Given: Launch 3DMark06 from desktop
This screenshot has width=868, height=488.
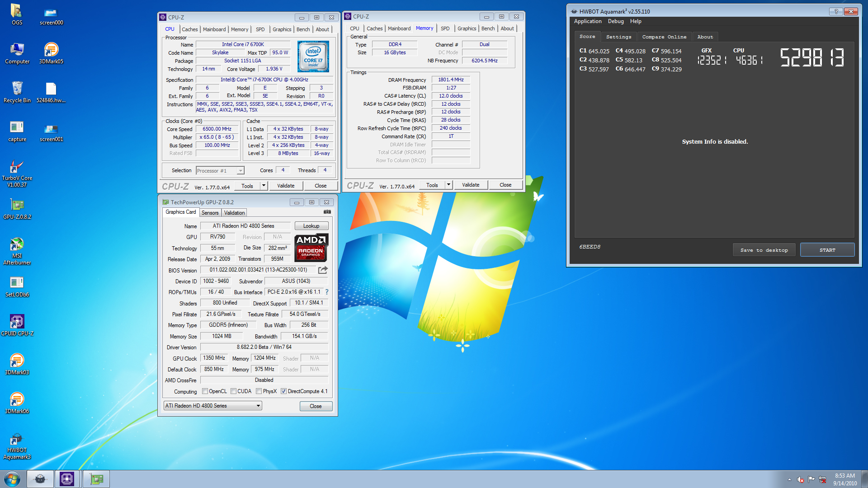Looking at the screenshot, I should (x=17, y=403).
